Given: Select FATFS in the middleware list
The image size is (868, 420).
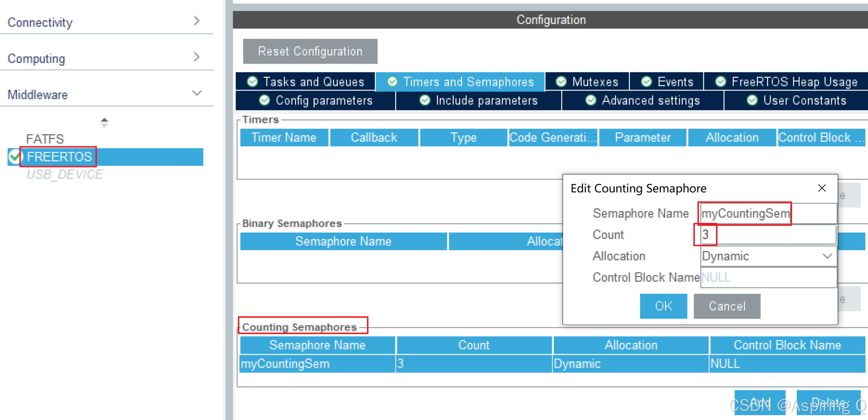Looking at the screenshot, I should (45, 139).
